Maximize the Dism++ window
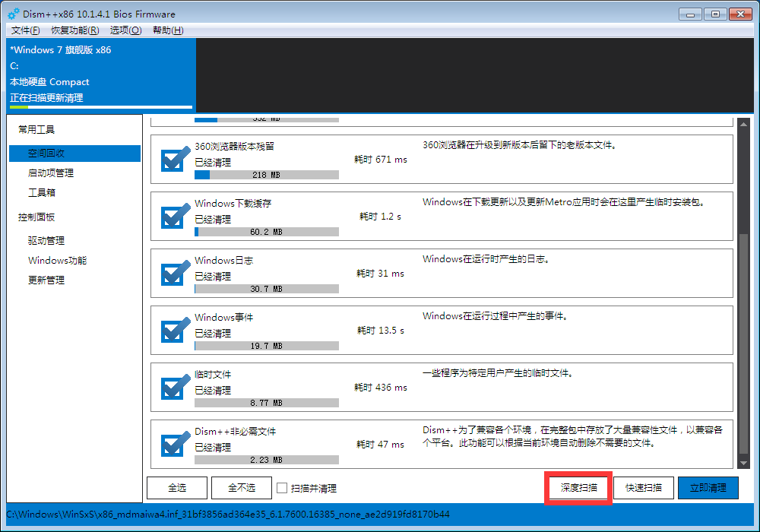The image size is (760, 532). point(715,14)
